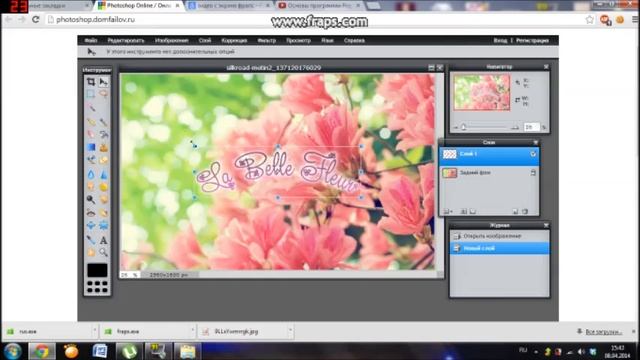This screenshot has width=640, height=360.
Task: Open layer styles in Layers panel
Action: (473, 211)
